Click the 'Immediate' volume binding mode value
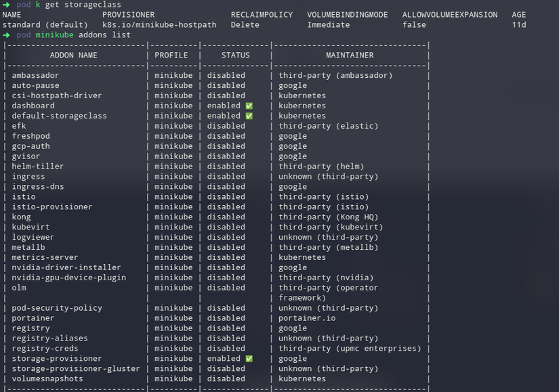559x392 pixels. (x=329, y=25)
